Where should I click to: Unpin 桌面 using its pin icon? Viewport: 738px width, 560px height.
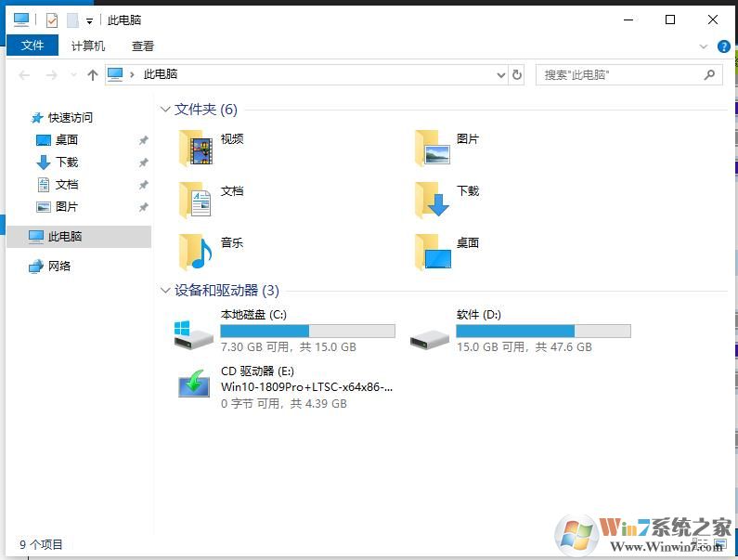(x=144, y=140)
